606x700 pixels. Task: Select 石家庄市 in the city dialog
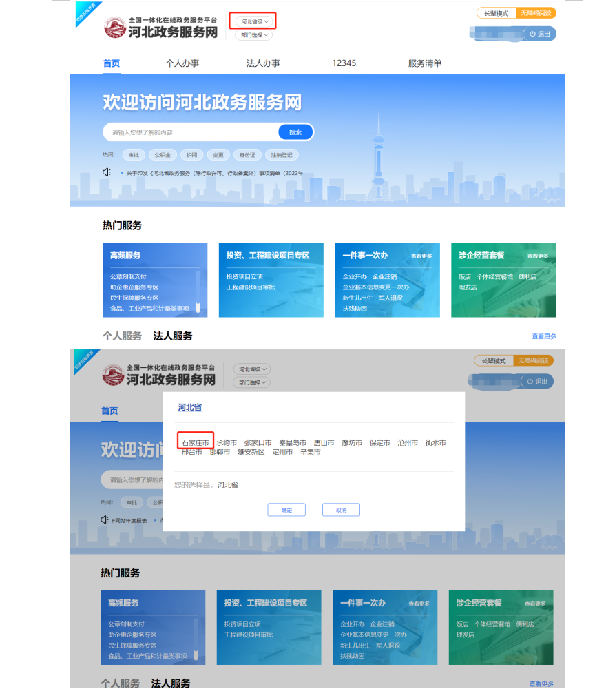pyautogui.click(x=195, y=443)
